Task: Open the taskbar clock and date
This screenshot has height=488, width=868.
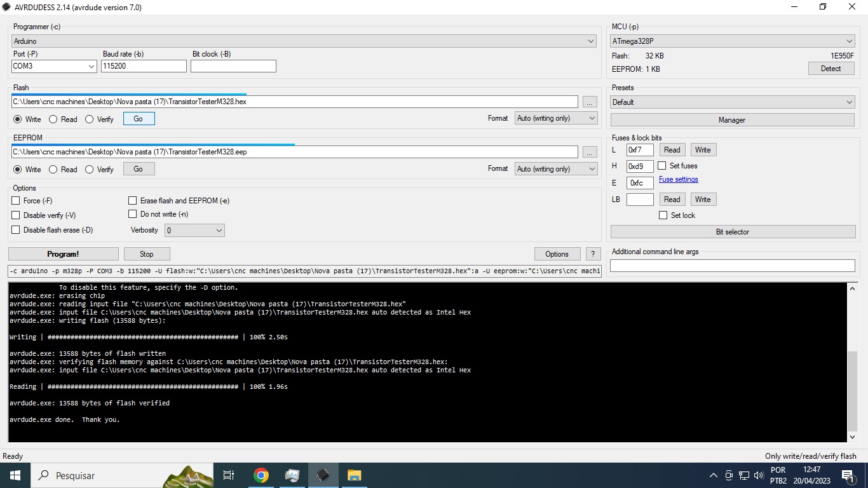Action: click(811, 475)
